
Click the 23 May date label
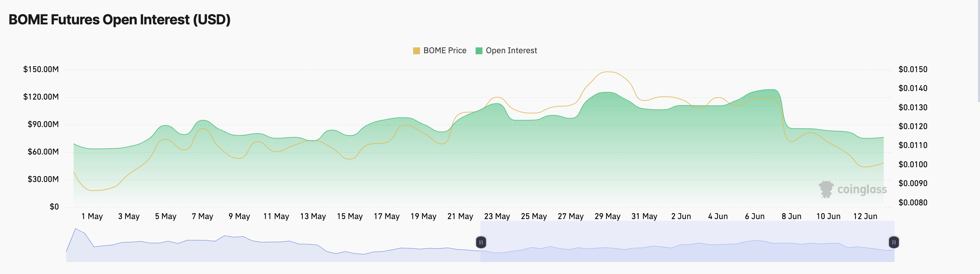tap(497, 217)
